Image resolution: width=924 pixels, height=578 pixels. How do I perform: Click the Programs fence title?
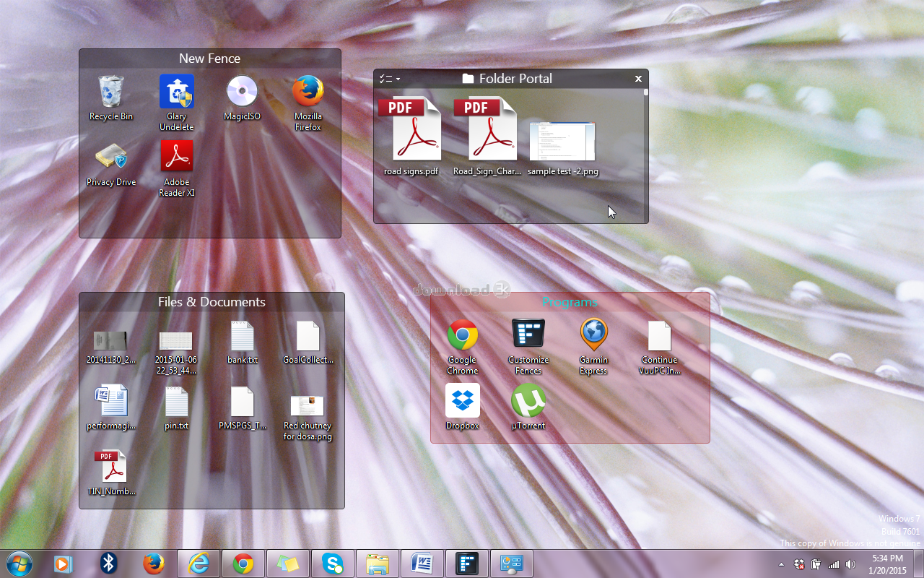(570, 302)
